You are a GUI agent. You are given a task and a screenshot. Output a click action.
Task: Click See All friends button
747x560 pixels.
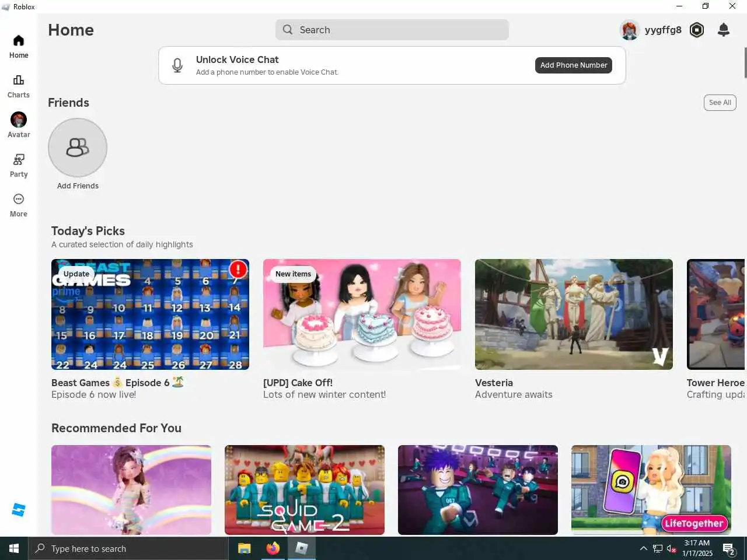pyautogui.click(x=720, y=103)
